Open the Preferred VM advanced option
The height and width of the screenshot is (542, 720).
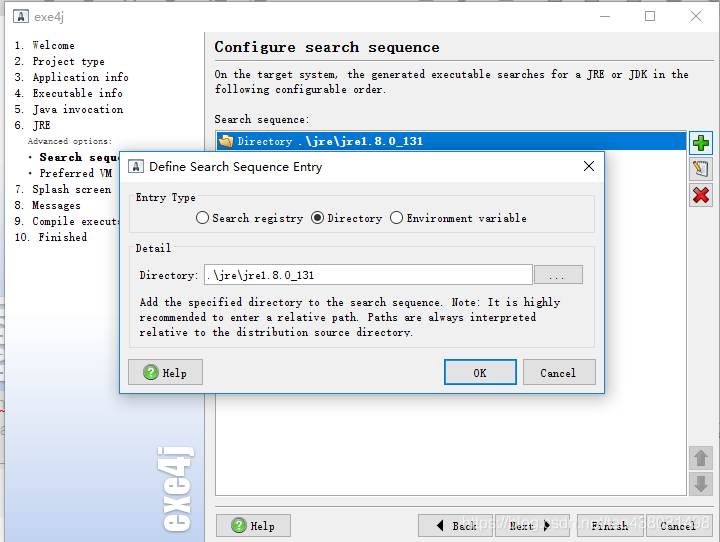point(75,173)
